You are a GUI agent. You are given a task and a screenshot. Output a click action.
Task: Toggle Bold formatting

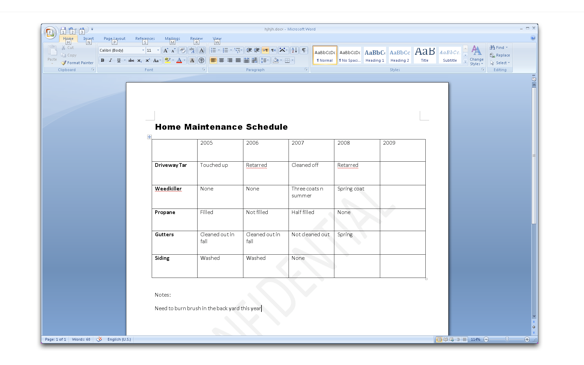(102, 61)
